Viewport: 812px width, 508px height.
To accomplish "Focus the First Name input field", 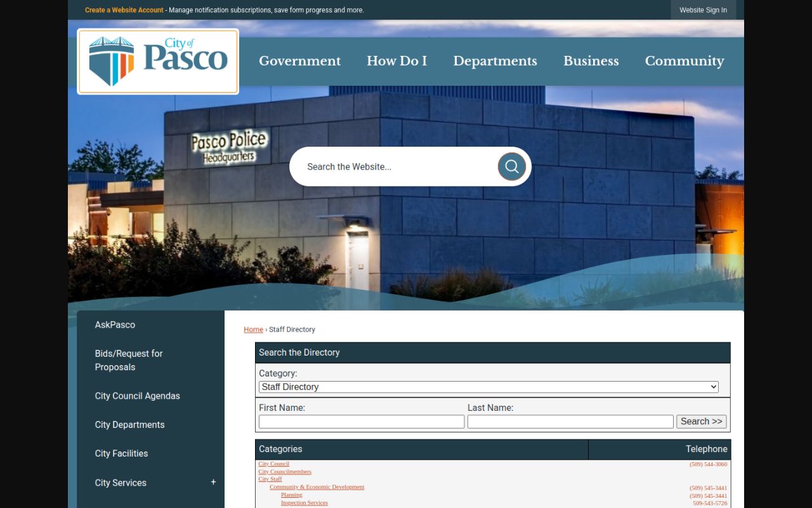I will point(362,422).
